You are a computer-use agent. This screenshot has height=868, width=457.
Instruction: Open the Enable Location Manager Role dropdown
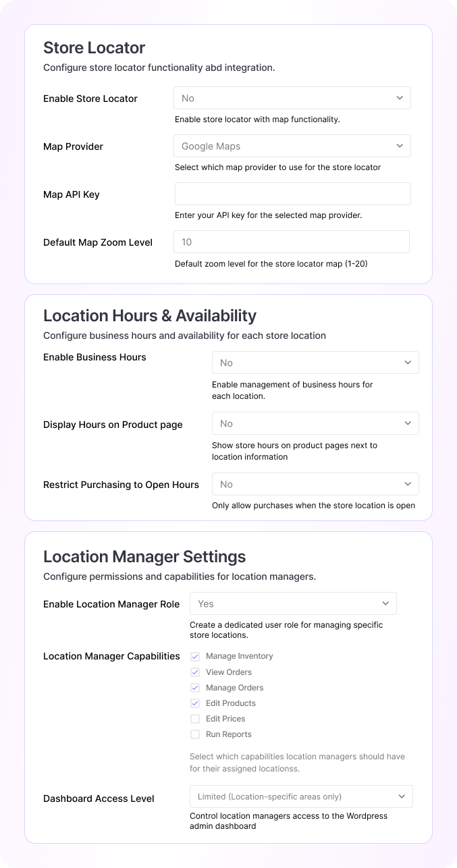(293, 603)
